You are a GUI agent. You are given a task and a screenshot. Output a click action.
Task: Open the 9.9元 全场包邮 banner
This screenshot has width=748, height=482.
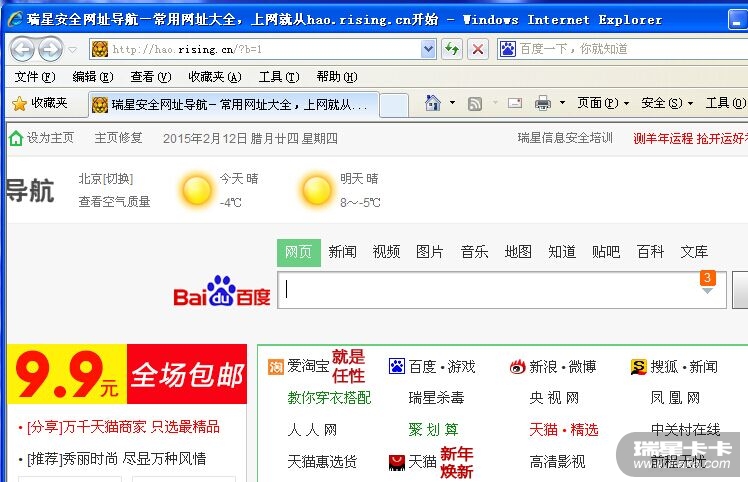[127, 374]
